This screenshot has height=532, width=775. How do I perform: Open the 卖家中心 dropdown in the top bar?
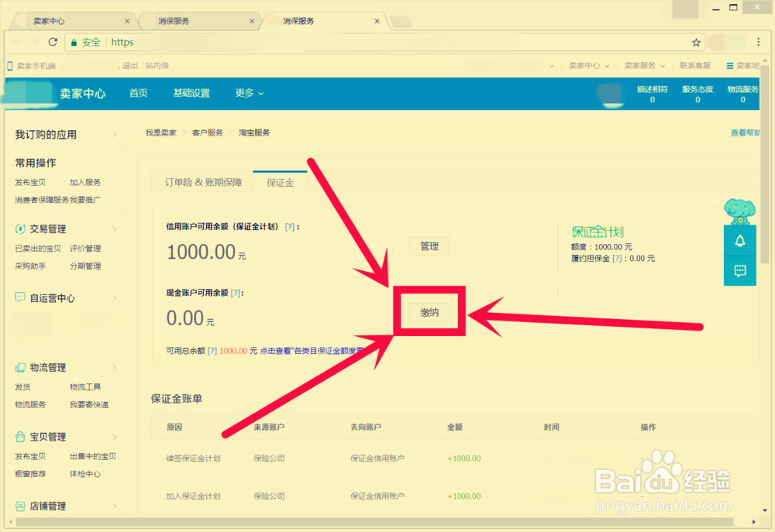(587, 66)
